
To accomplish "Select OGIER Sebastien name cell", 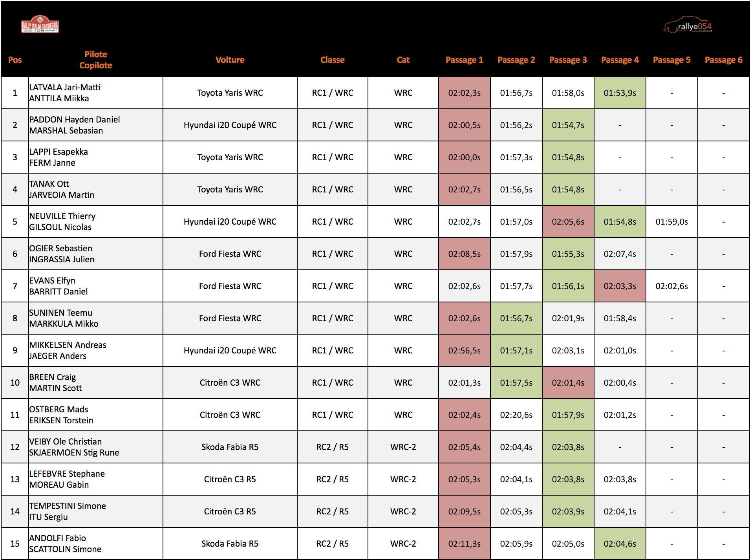I will (x=61, y=249).
